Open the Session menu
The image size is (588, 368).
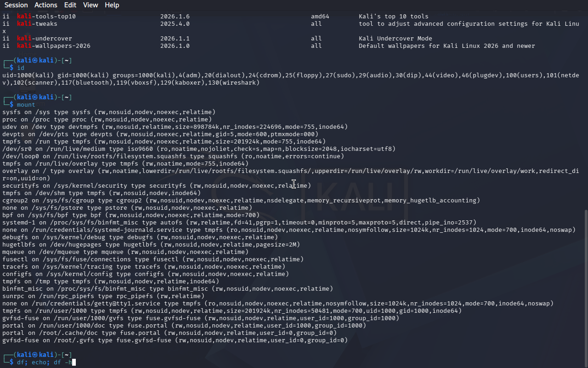[x=16, y=5]
